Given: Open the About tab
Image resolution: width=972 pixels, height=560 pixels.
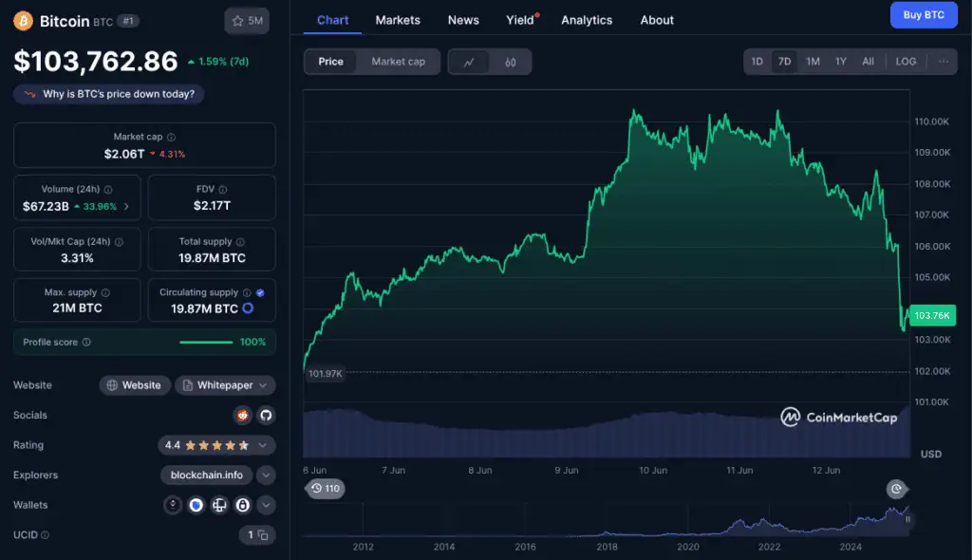Looking at the screenshot, I should click(657, 21).
